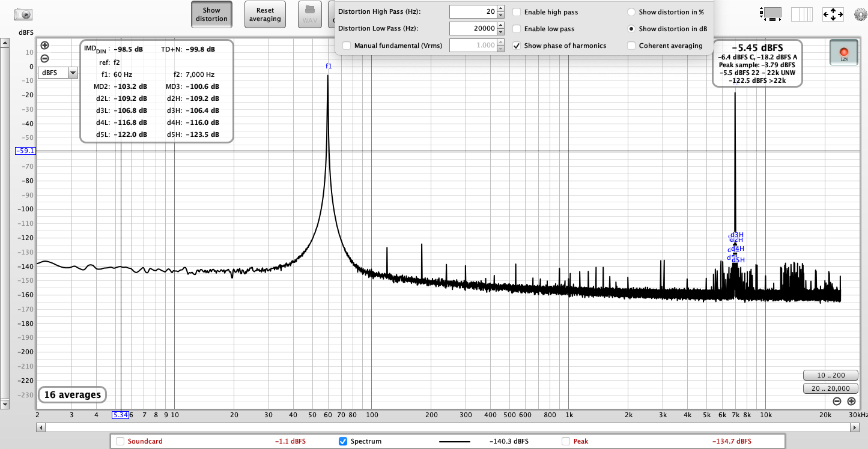
Task: Toggle the Spectrum trace checkbox
Action: (343, 441)
